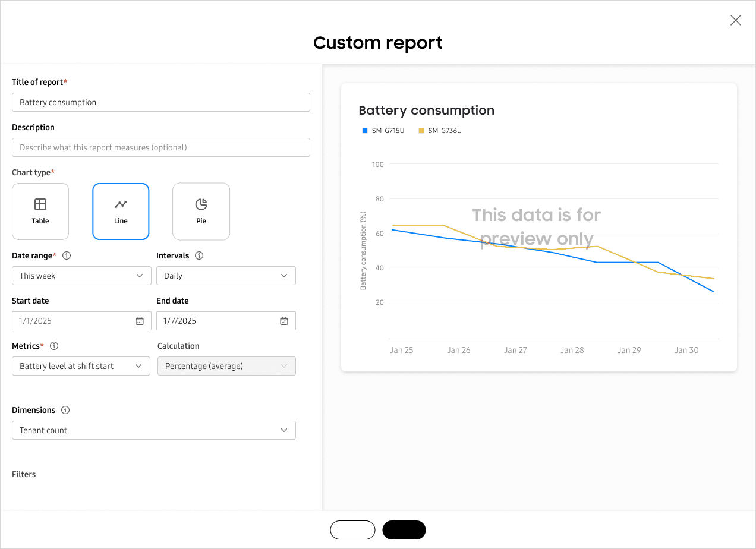Open the Start date calendar icon
Viewport: 756px width, 549px height.
(x=140, y=321)
